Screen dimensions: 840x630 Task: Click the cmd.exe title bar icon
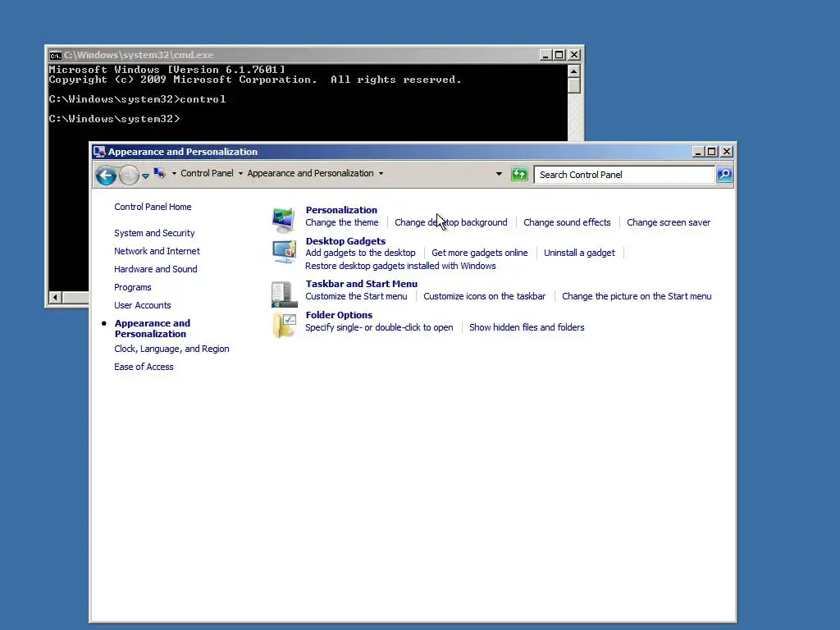(55, 55)
